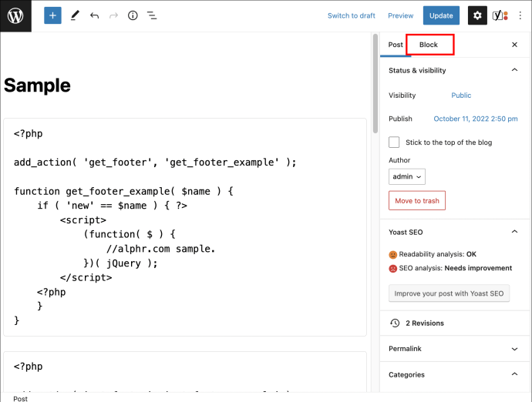
Task: Click the Visibility label
Action: [402, 95]
